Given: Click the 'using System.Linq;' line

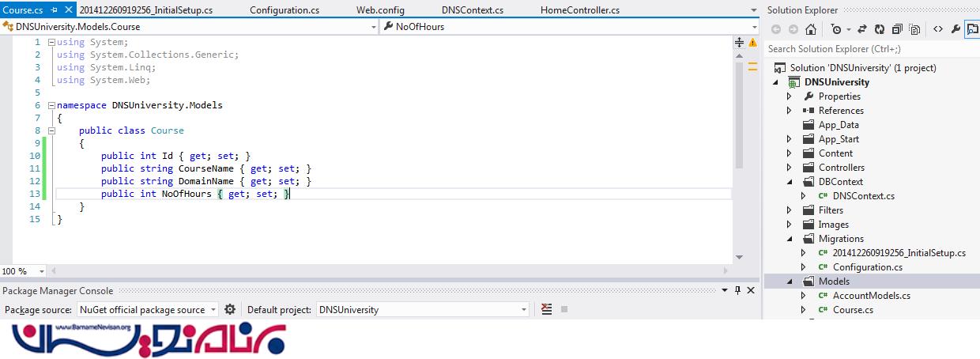Looking at the screenshot, I should (107, 67).
